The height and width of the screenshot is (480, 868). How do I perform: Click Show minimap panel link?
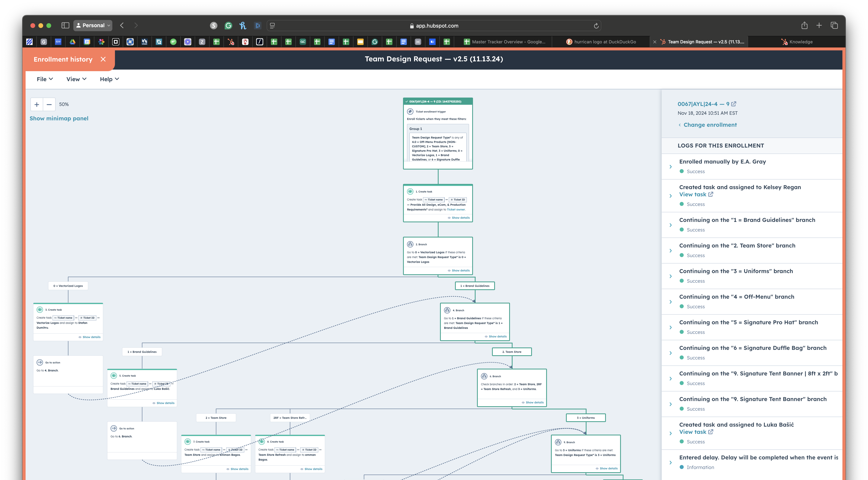pyautogui.click(x=59, y=118)
